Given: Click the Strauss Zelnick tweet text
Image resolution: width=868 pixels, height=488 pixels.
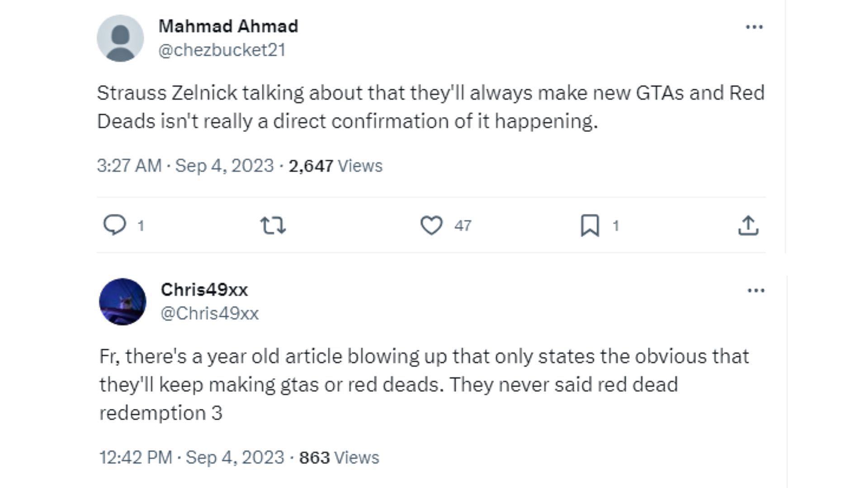Looking at the screenshot, I should 430,107.
